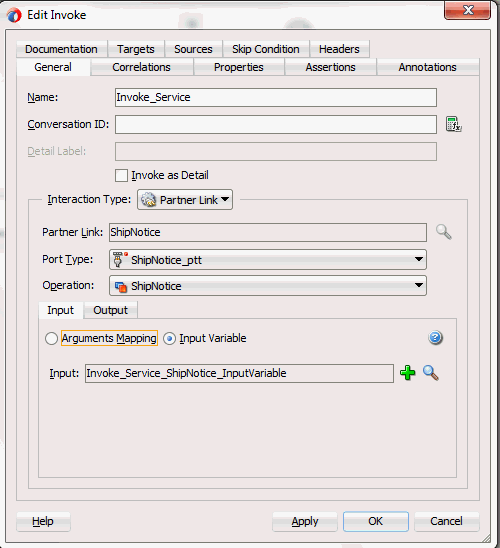The image size is (500, 548).
Task: Add a new input variable using the green plus icon
Action: [407, 373]
